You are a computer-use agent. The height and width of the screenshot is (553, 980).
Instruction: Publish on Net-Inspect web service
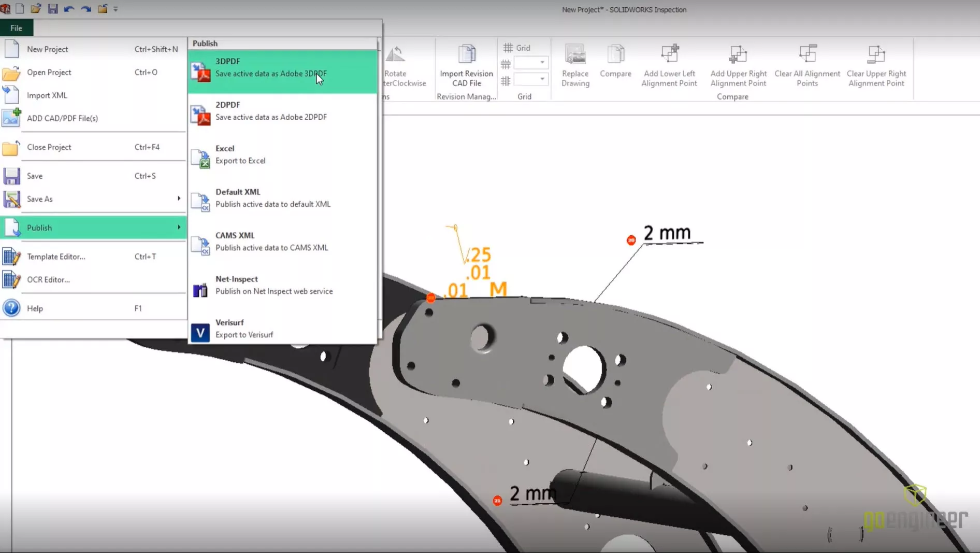[282, 289]
